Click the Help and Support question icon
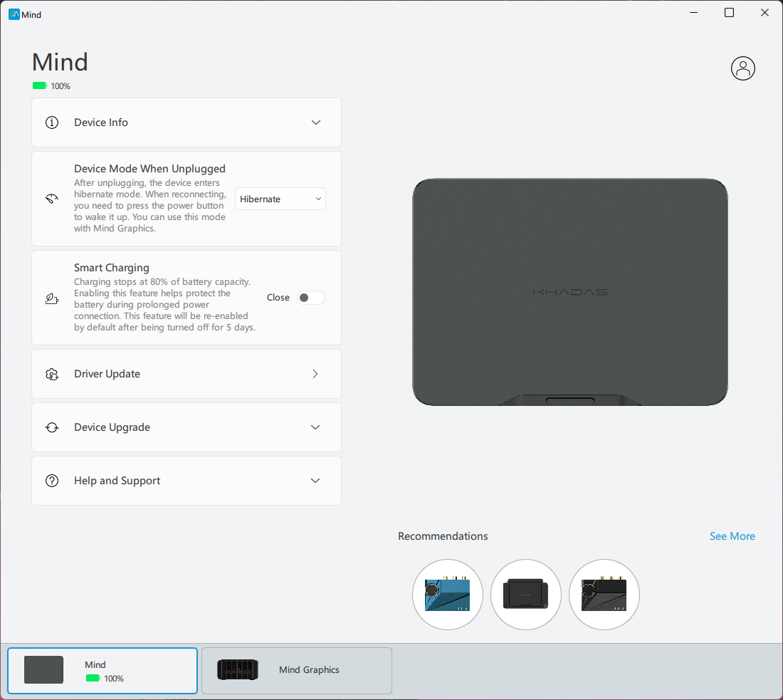The height and width of the screenshot is (700, 783). [52, 481]
